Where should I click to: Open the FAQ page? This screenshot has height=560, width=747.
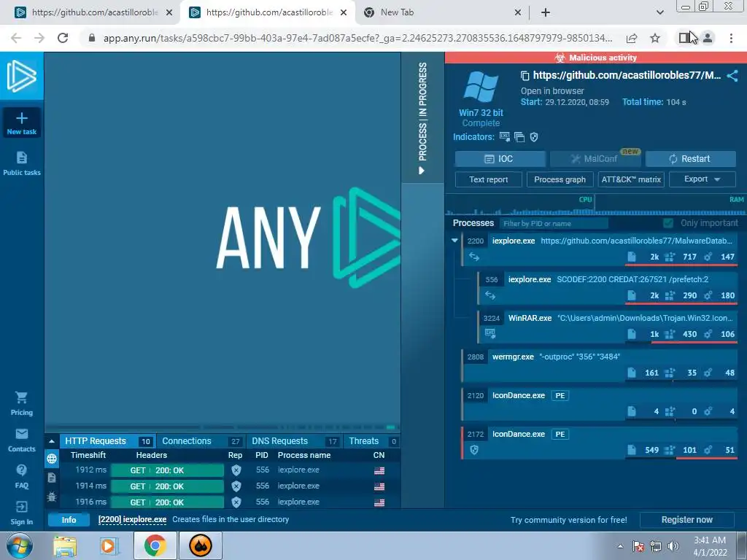point(21,476)
